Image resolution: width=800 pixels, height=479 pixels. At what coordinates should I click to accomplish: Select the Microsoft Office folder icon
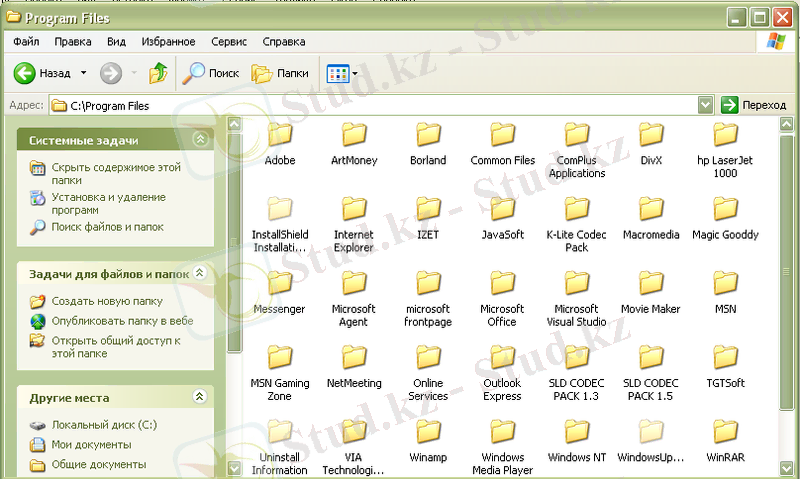point(502,284)
